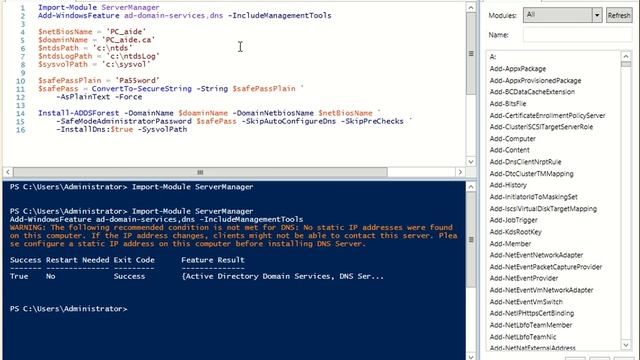This screenshot has width=640, height=360.
Task: Select Add-NetEventVmNetworkAdapter command
Action: coord(541,290)
